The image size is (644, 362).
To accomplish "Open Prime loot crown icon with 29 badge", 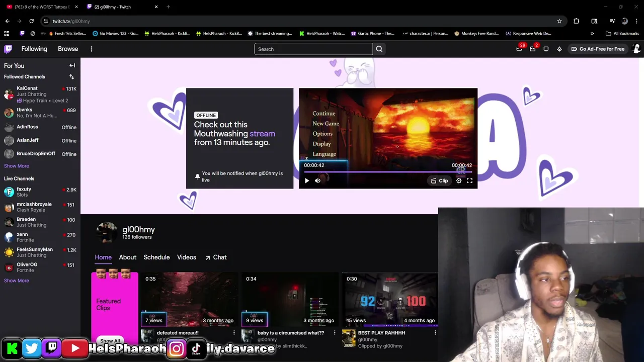I will click(x=519, y=48).
